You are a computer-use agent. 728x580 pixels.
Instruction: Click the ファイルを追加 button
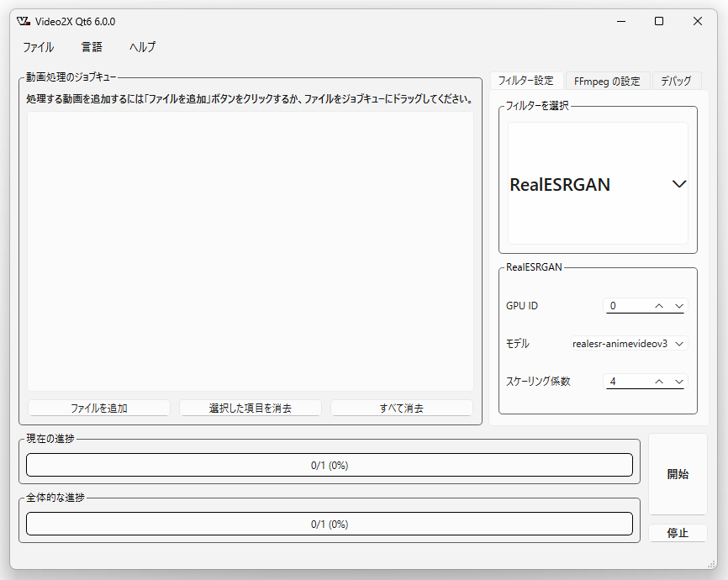[99, 408]
